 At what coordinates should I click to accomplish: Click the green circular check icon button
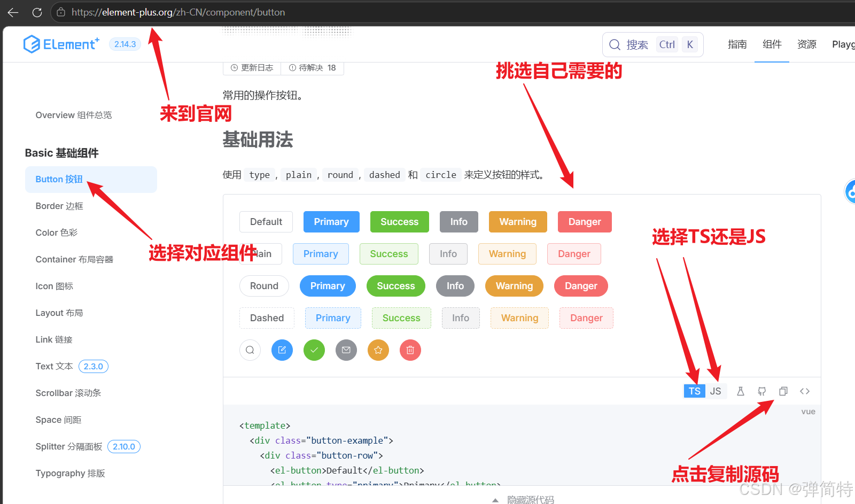(x=314, y=350)
